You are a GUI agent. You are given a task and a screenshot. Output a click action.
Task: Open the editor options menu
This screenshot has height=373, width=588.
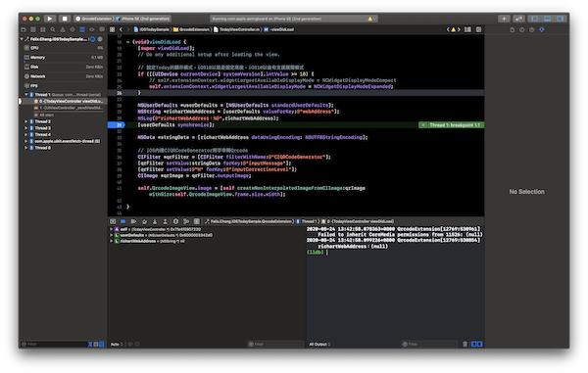click(x=467, y=29)
